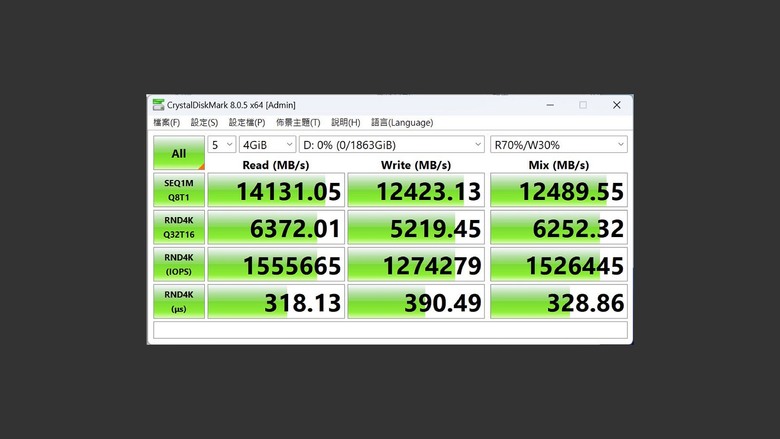Close the CrystalDiskMark window
This screenshot has height=439, width=780.
click(617, 105)
